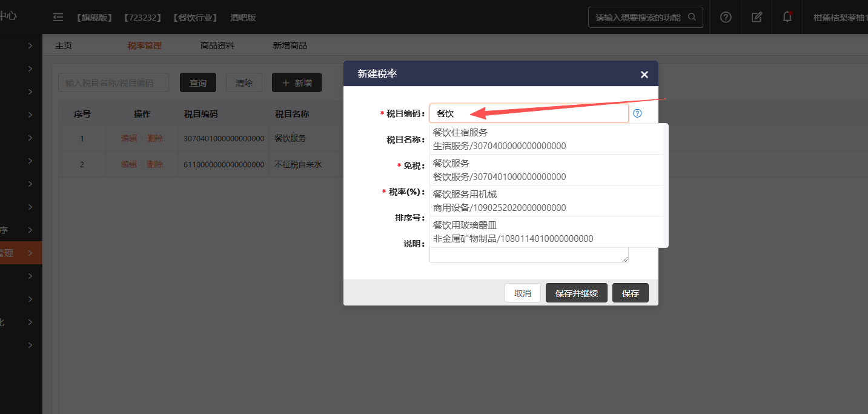
Task: Click the 新增 button with plus icon
Action: (x=296, y=83)
